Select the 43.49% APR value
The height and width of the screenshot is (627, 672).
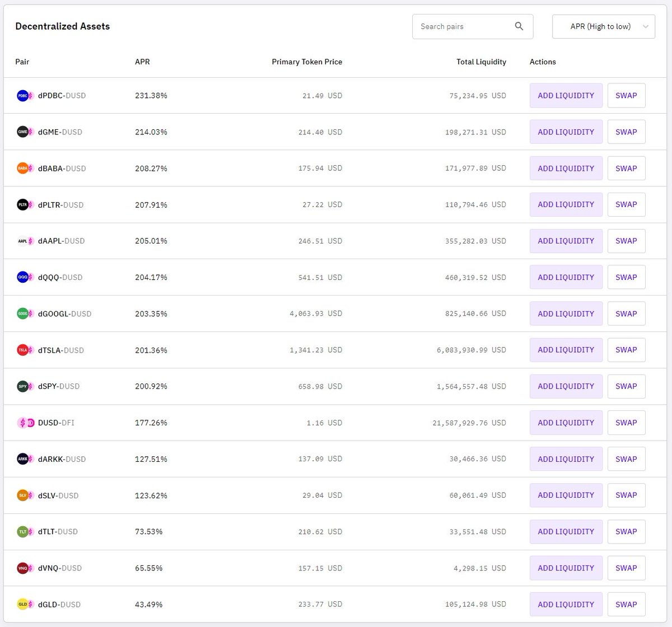149,605
